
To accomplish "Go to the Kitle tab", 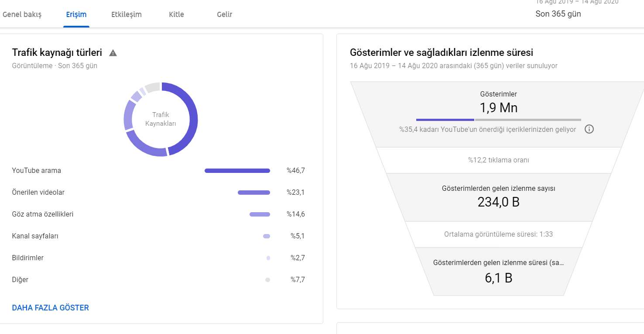I will [176, 14].
